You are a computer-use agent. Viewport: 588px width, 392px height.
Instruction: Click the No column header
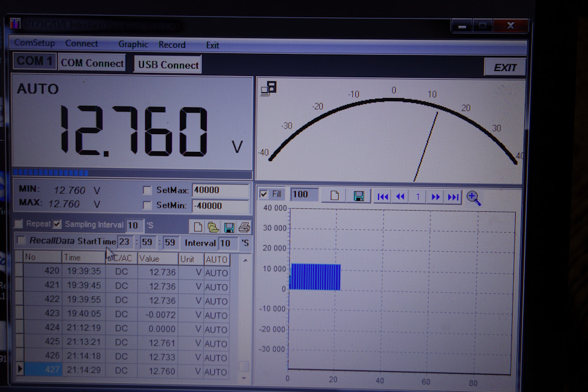click(42, 257)
